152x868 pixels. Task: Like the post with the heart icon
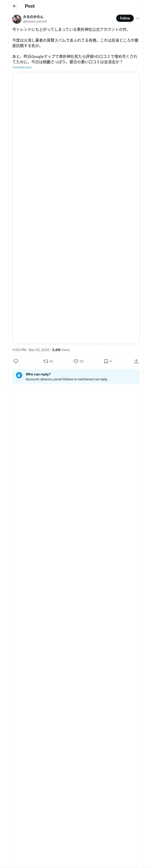(x=76, y=361)
